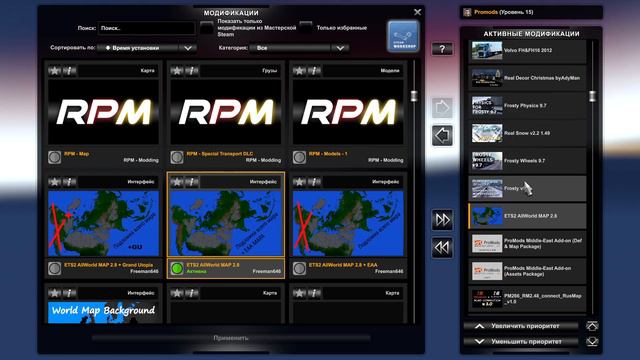Click the active mods scrollbar handle
The width and height of the screenshot is (640, 360).
(593, 96)
